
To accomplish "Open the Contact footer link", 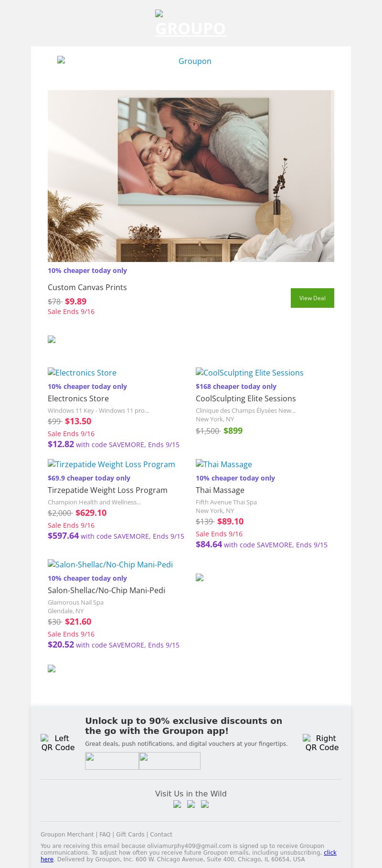I will coord(161,834).
